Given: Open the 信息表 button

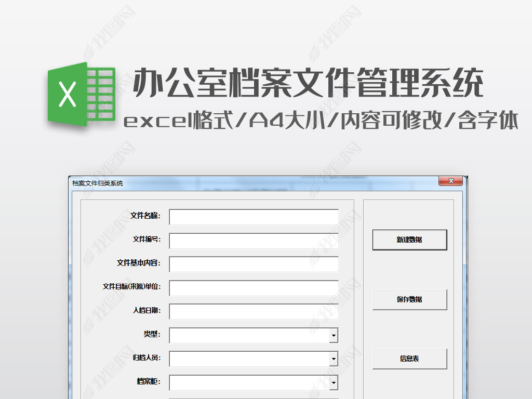Looking at the screenshot, I should pyautogui.click(x=409, y=358).
